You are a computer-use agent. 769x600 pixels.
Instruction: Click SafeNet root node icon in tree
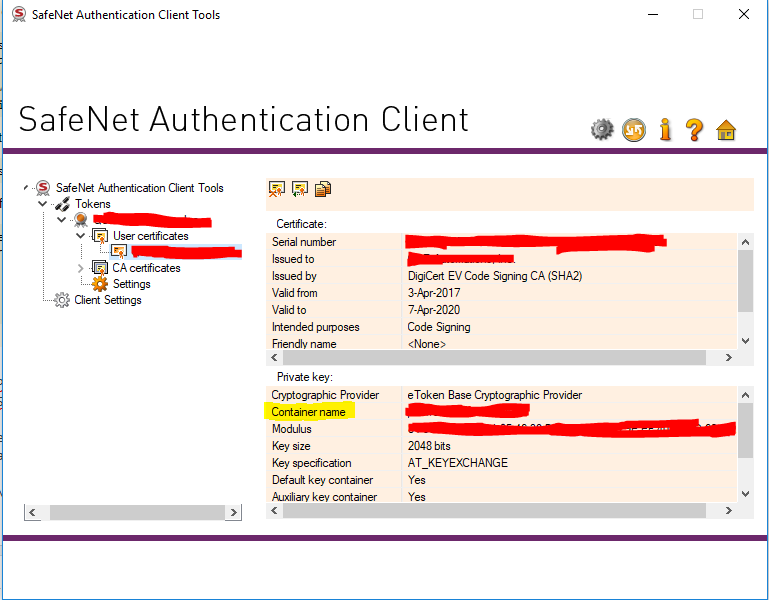(x=43, y=188)
